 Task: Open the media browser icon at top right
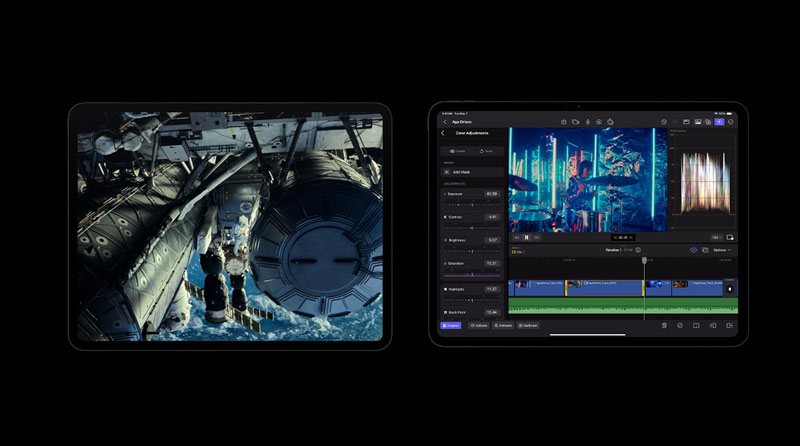tap(686, 122)
